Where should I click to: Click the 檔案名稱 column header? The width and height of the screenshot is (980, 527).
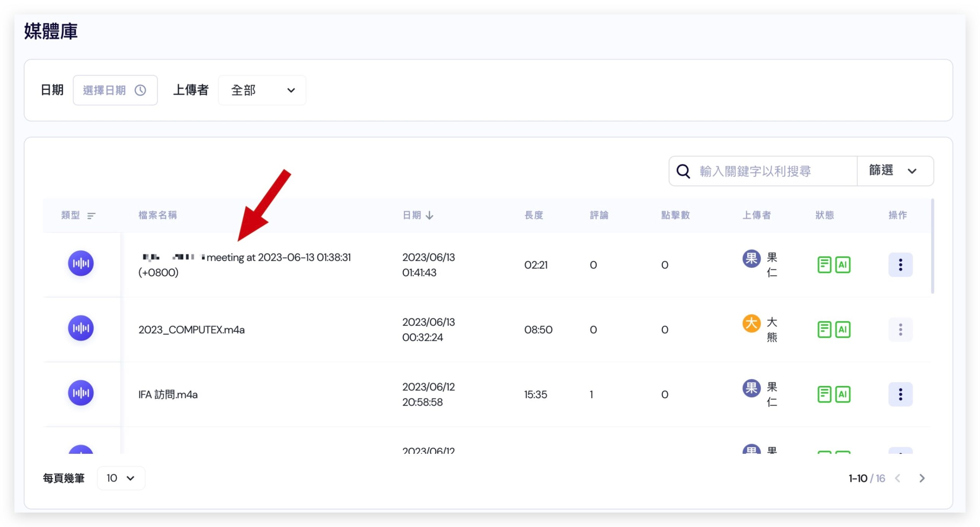click(x=157, y=215)
